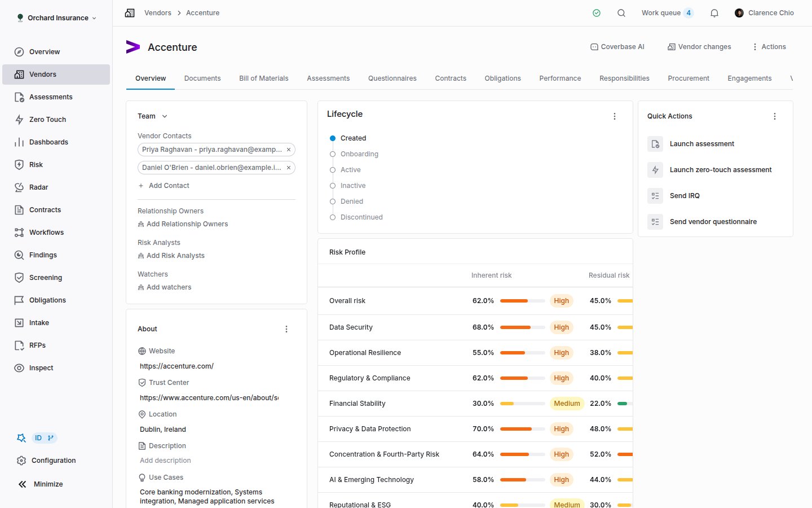This screenshot has height=508, width=812.
Task: Open Intake in the sidebar
Action: point(56,323)
